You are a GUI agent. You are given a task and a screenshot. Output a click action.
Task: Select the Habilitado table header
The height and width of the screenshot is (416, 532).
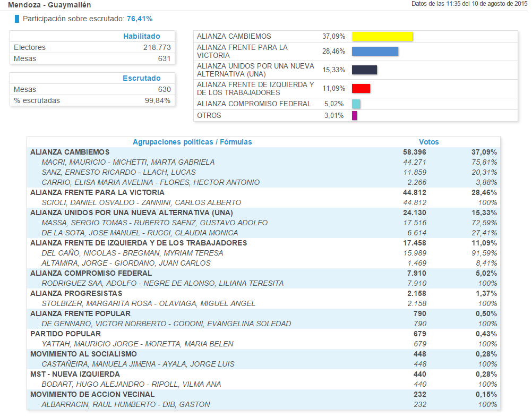click(x=141, y=36)
